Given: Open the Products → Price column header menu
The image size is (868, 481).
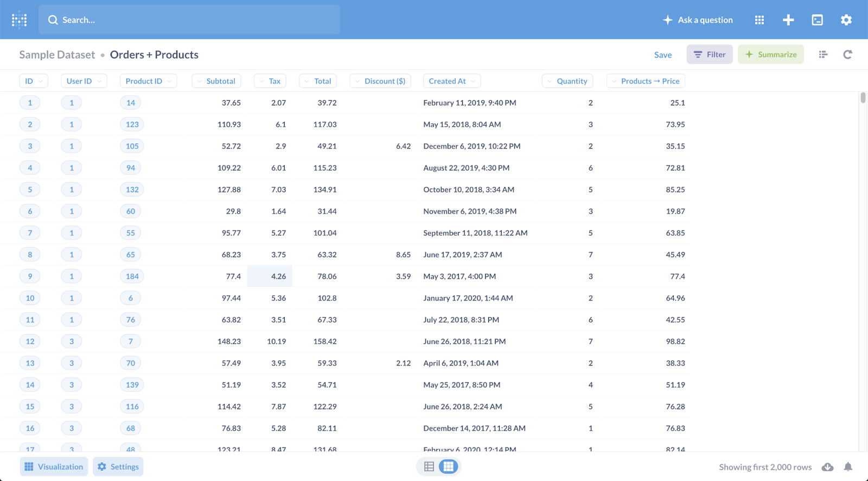Looking at the screenshot, I should (x=646, y=81).
